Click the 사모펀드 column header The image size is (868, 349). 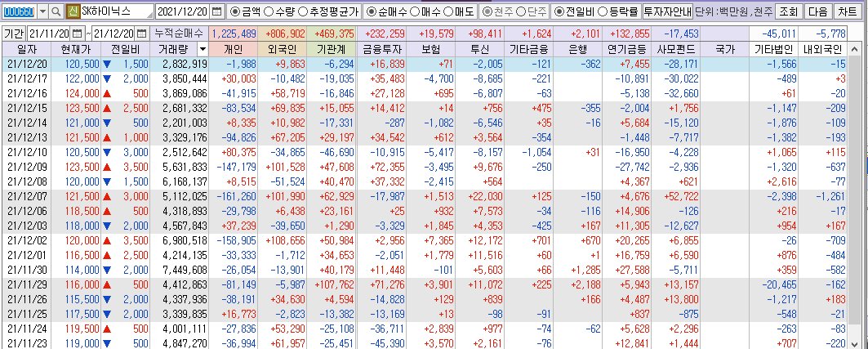676,49
